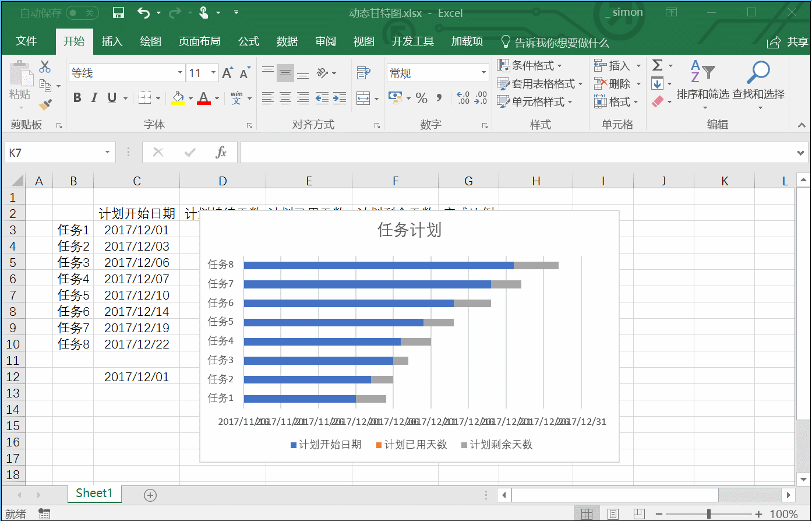812x521 pixels.
Task: Toggle center text alignment
Action: coord(285,97)
